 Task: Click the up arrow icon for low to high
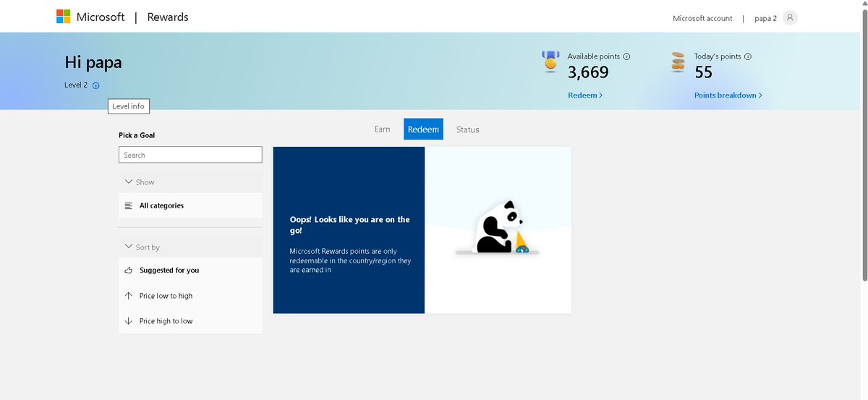pyautogui.click(x=129, y=296)
